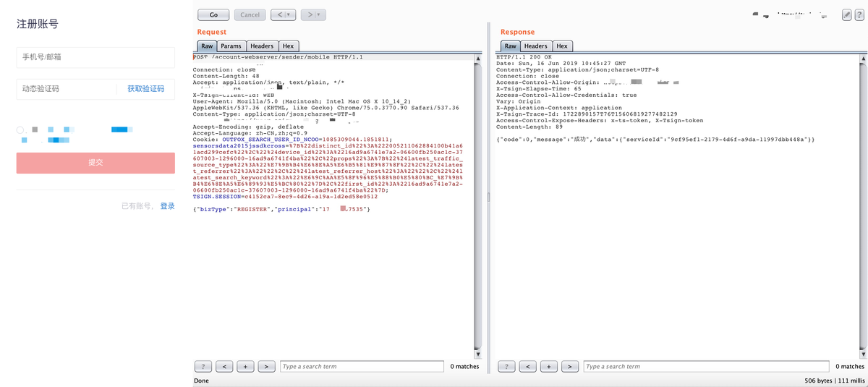Go to next match in Response search
The image size is (868, 387).
570,367
